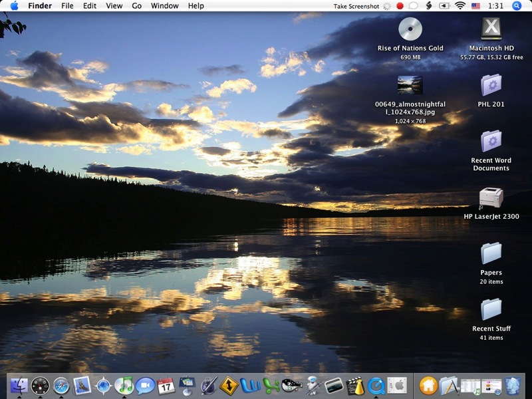Open the Apple menu
The height and width of the screenshot is (399, 532).
14,6
